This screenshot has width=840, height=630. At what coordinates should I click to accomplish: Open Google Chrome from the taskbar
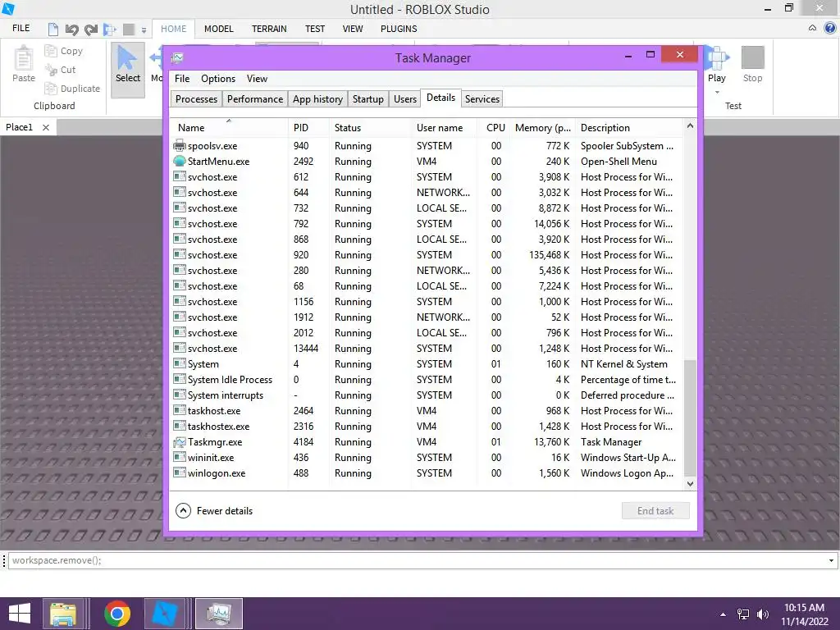117,614
